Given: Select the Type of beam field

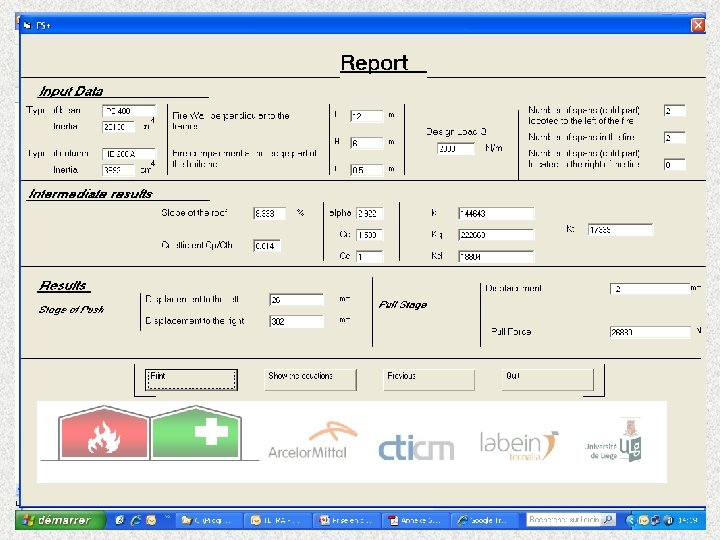Looking at the screenshot, I should coord(129,111).
